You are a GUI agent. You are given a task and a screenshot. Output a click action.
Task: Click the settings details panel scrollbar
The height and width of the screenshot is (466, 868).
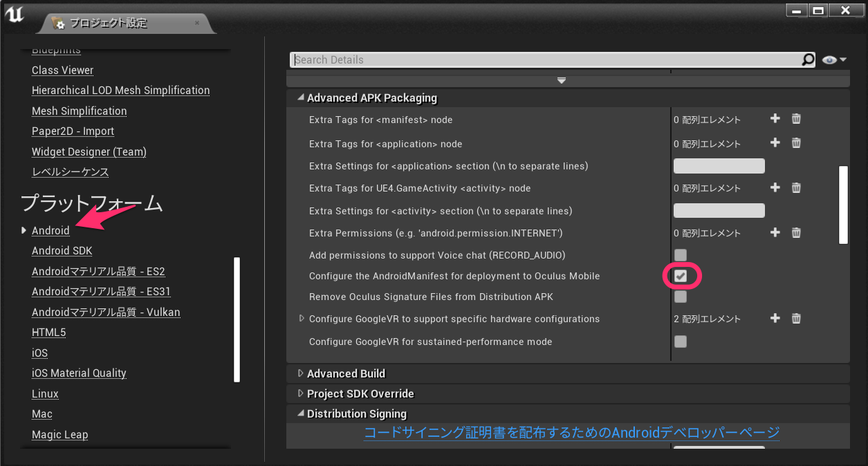coord(843,205)
